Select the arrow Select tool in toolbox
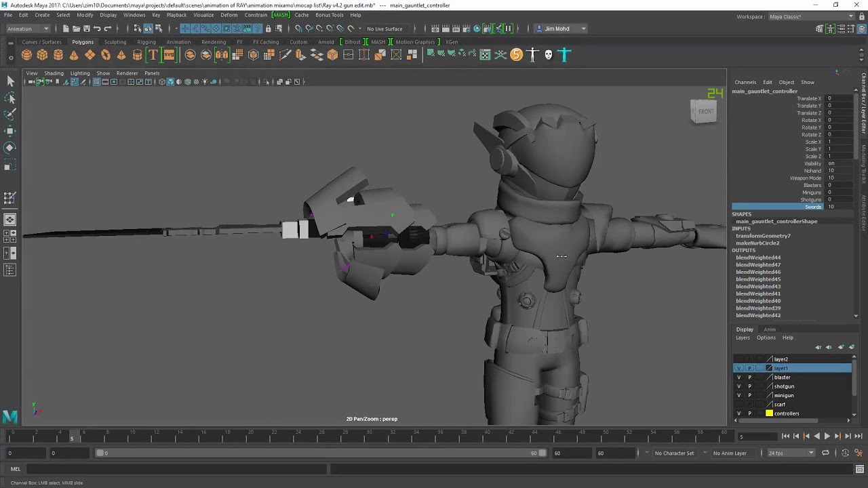The width and height of the screenshot is (868, 488). [10, 81]
